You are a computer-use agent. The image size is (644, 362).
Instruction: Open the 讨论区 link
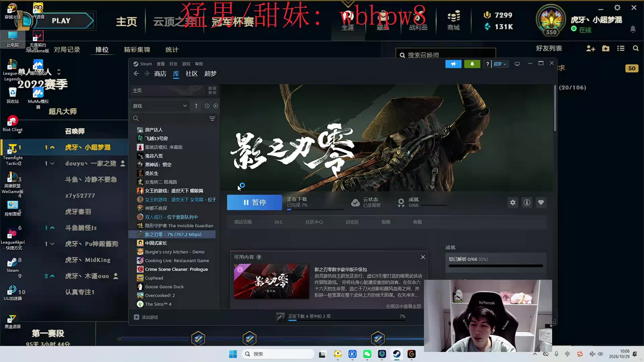tap(352, 222)
